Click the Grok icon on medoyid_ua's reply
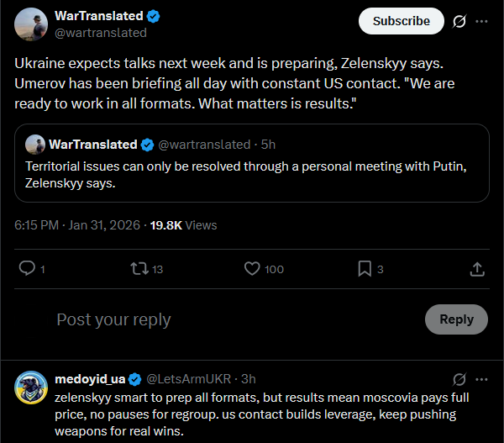Viewport: 504px width, 443px height. (x=459, y=379)
